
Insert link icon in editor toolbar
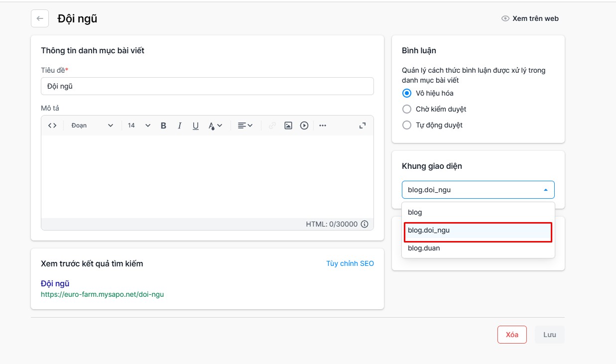[272, 125]
